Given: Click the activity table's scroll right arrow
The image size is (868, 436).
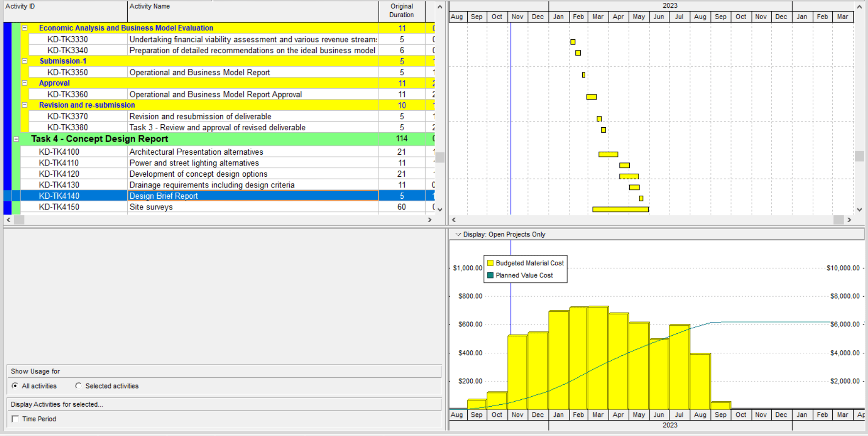Looking at the screenshot, I should pos(430,220).
